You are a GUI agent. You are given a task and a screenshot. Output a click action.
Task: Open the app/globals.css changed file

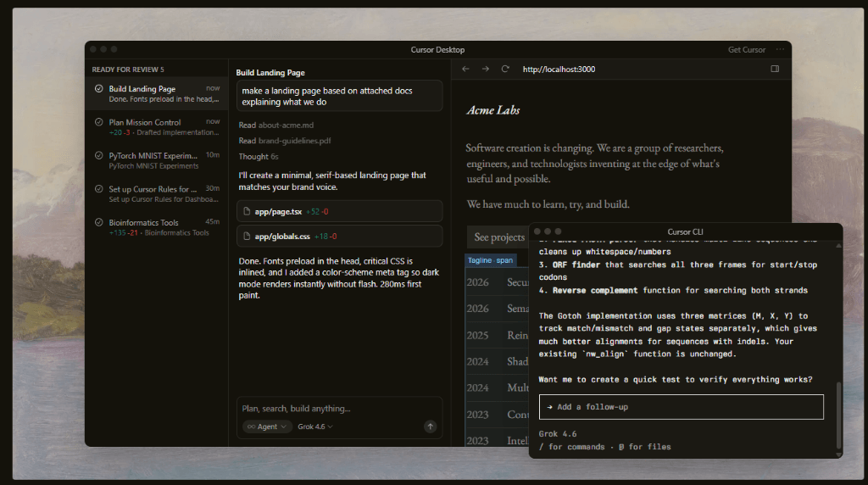(x=339, y=237)
